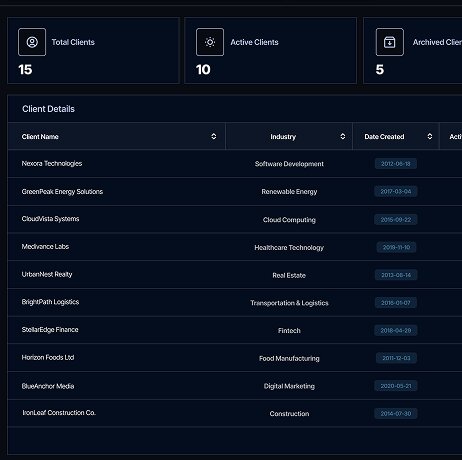This screenshot has width=462, height=460.
Task: Click the date badge for Horizon Foods Ltd
Action: (x=396, y=358)
